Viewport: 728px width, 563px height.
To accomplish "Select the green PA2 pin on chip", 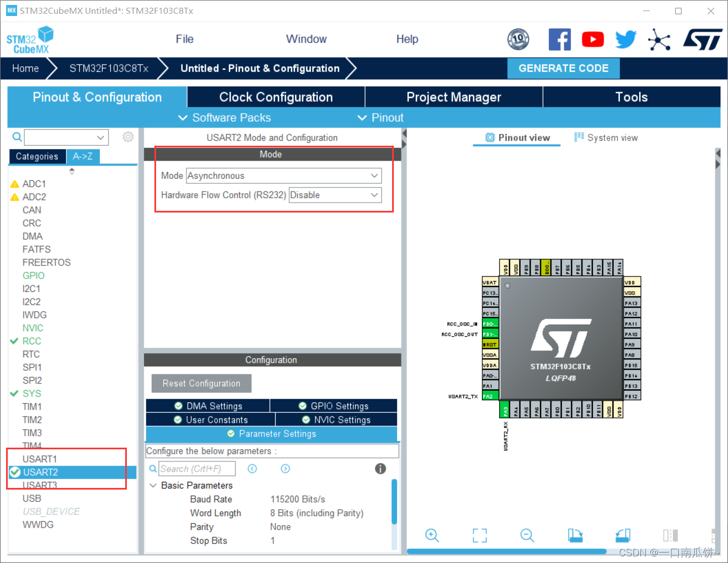I will click(490, 396).
